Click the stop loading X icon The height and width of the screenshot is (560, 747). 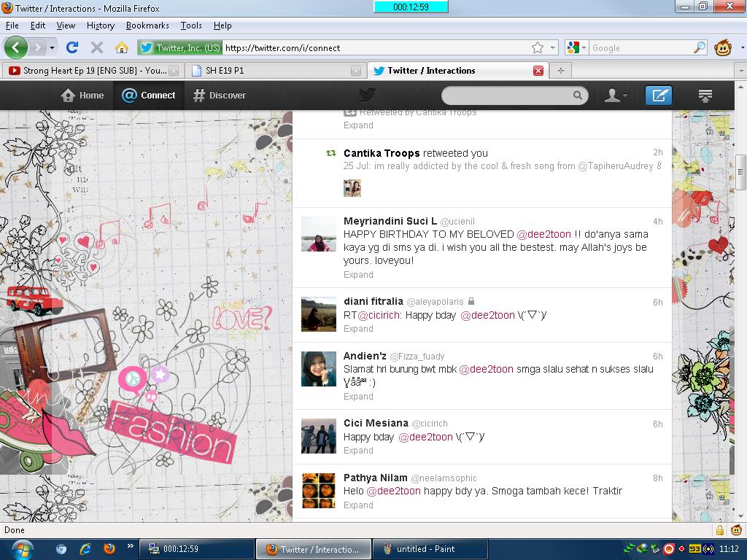97,47
